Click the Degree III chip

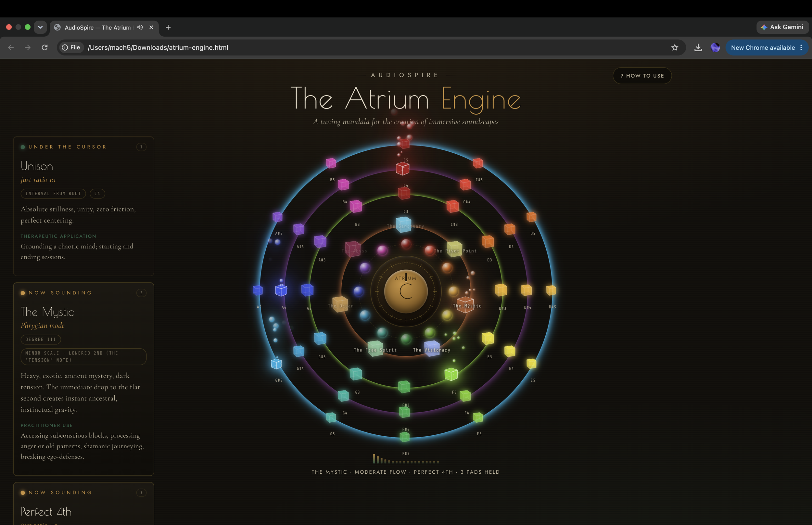(41, 339)
